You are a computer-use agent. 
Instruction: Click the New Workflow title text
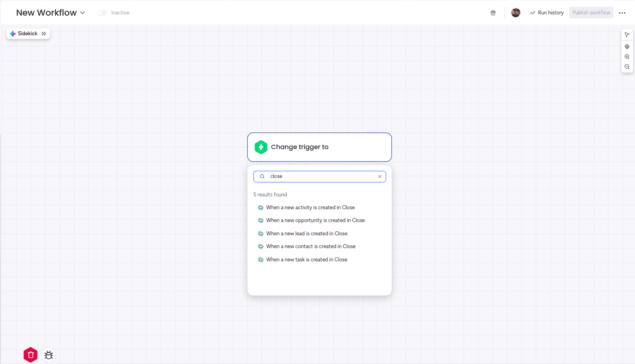click(47, 13)
